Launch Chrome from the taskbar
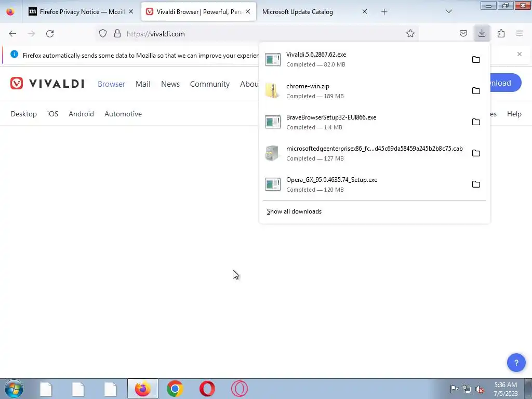The height and width of the screenshot is (399, 532). coord(175,389)
